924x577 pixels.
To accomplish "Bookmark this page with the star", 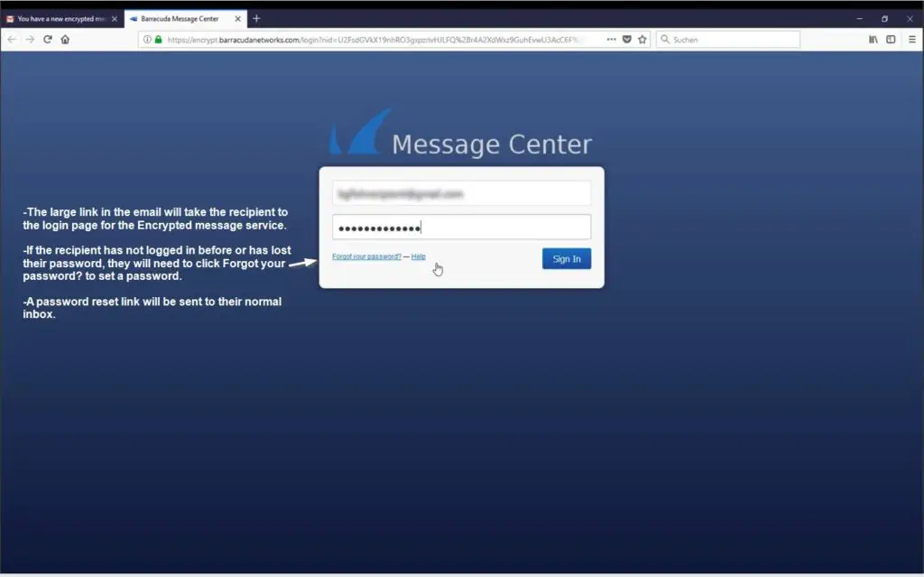I will [x=642, y=40].
